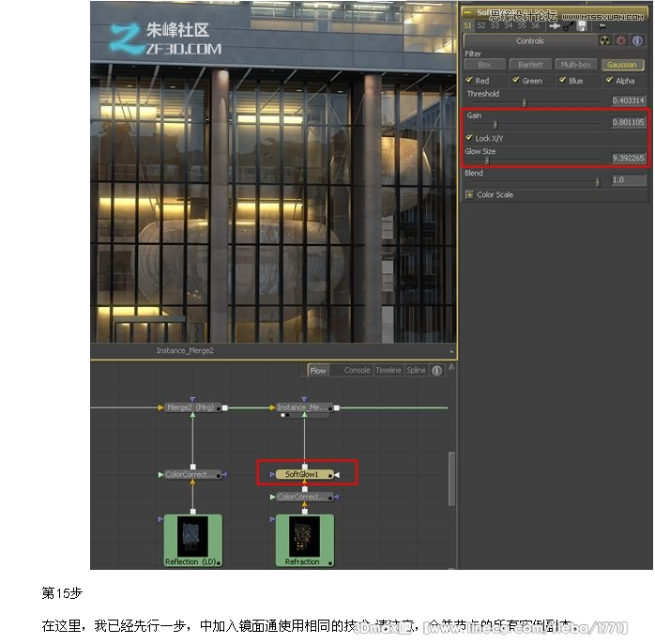
Task: Click the white output square on Merge2 node
Action: click(225, 407)
